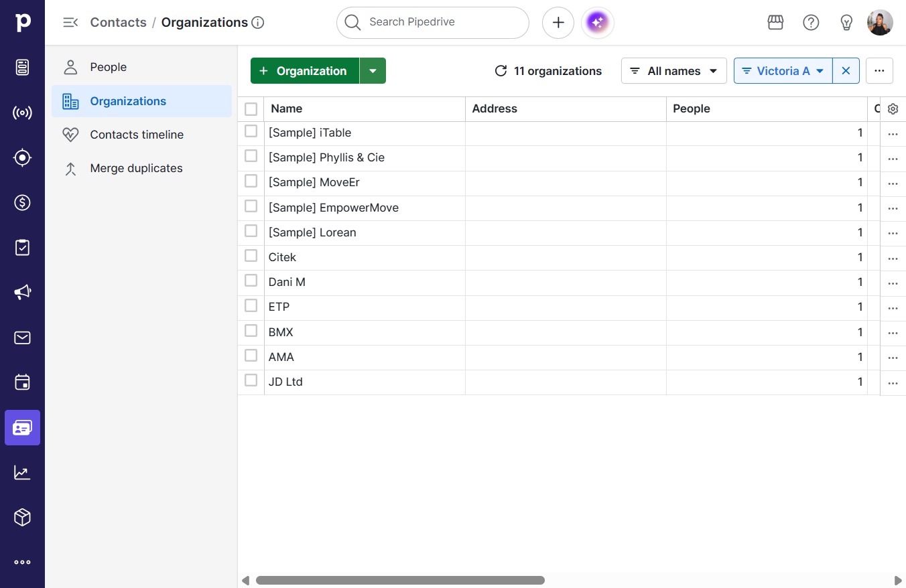906x588 pixels.
Task: Select the [Sample] EmpowerMove row checkbox
Action: click(x=251, y=206)
